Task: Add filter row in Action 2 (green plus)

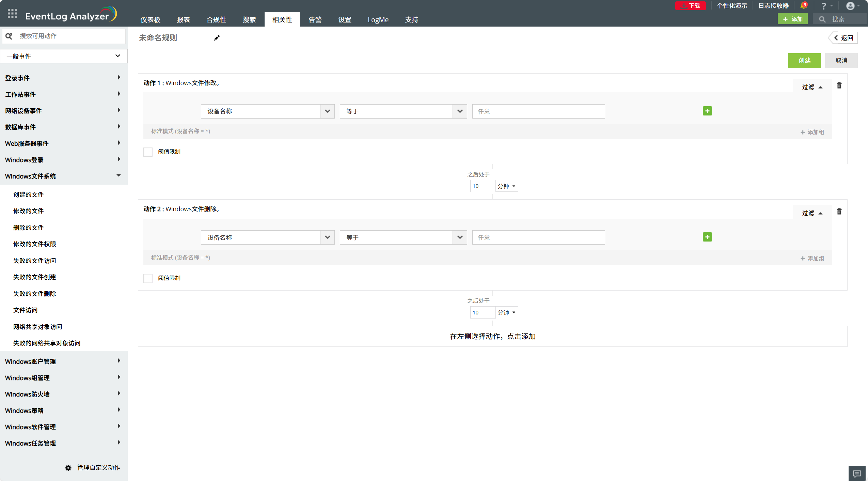Action: point(707,237)
